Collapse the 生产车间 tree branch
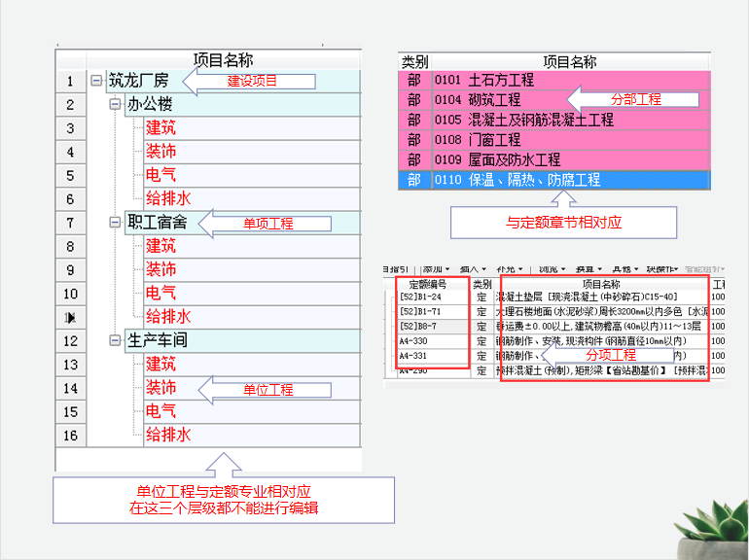The image size is (749, 560). tap(115, 341)
